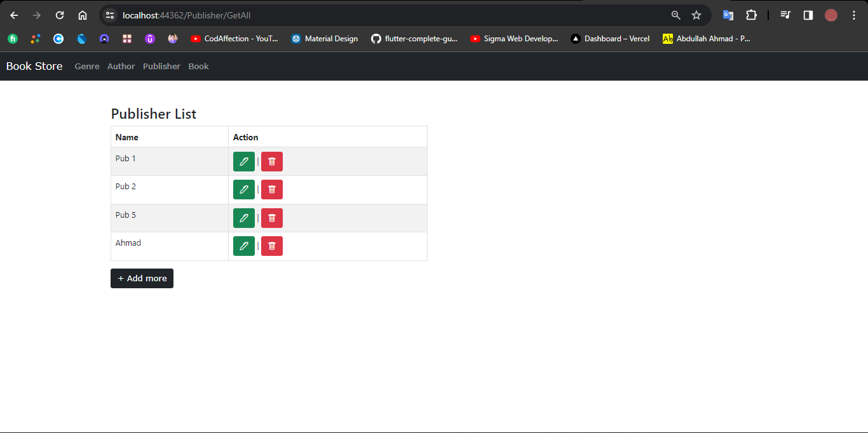The height and width of the screenshot is (433, 868).
Task: Bookmark this page with the star
Action: tap(696, 15)
